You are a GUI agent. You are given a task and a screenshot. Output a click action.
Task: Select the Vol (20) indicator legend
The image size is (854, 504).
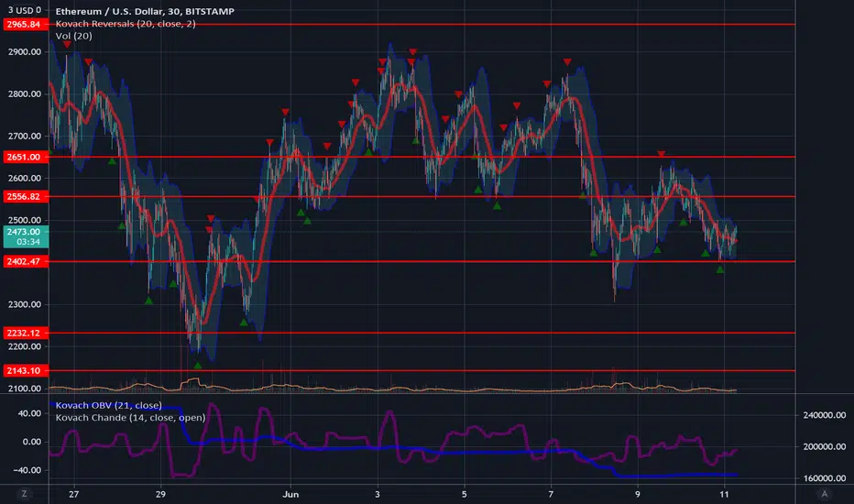[x=73, y=36]
